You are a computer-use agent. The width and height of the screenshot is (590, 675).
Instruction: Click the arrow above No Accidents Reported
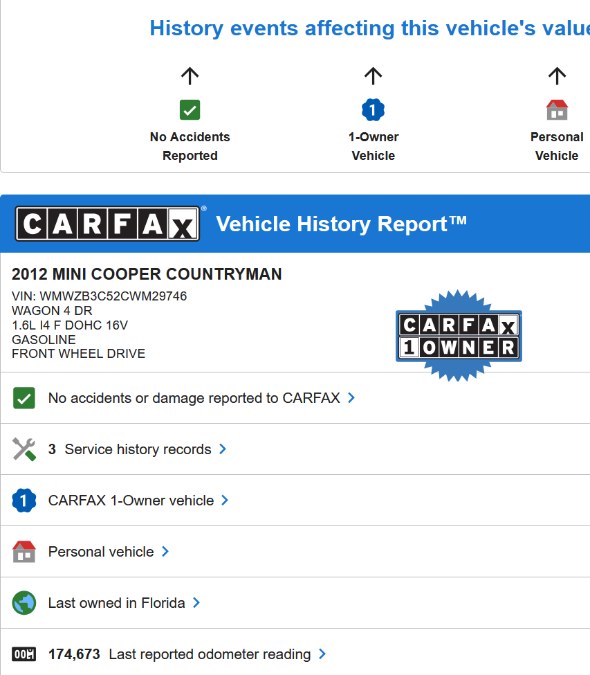click(x=190, y=76)
